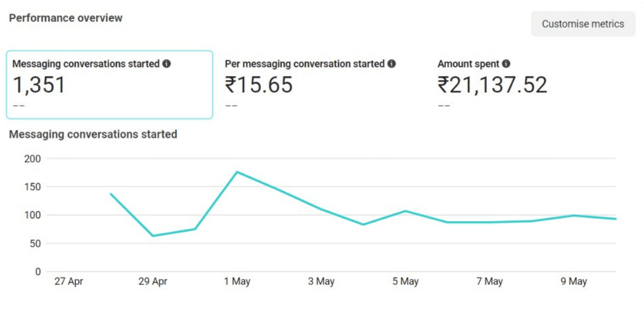Viewport: 644px width, 309px height.
Task: Click the 1 May x-axis label
Action: pyautogui.click(x=237, y=281)
